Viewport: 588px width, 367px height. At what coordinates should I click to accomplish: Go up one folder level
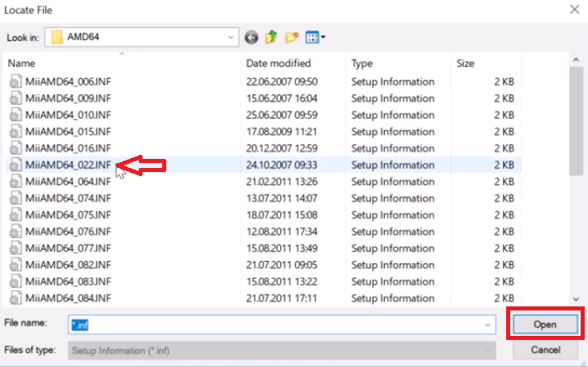pos(271,37)
